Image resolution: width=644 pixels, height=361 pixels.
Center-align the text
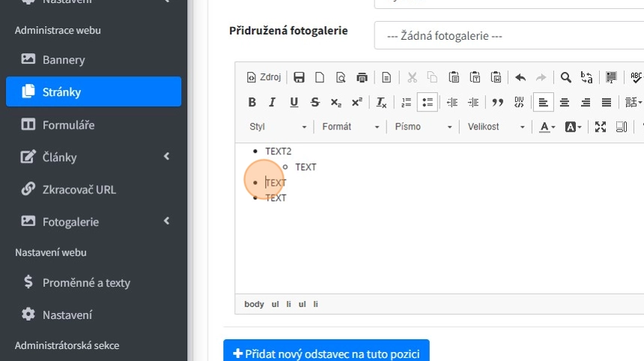(x=565, y=103)
